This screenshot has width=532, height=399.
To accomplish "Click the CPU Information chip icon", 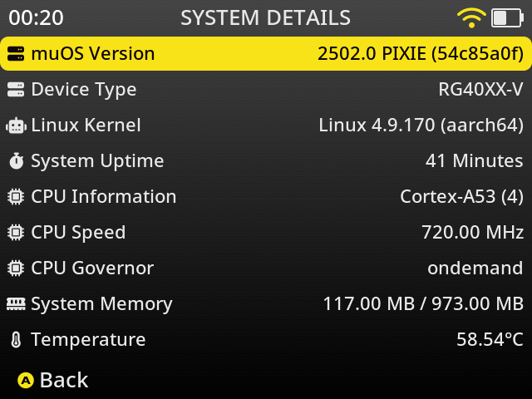I will [16, 197].
